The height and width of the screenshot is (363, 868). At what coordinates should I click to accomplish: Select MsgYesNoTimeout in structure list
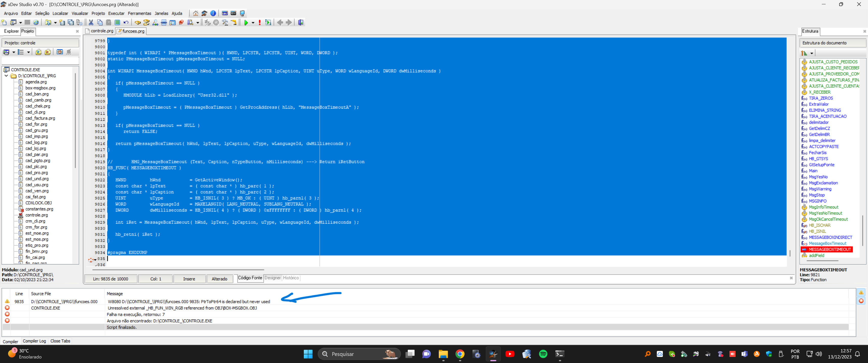[825, 213]
